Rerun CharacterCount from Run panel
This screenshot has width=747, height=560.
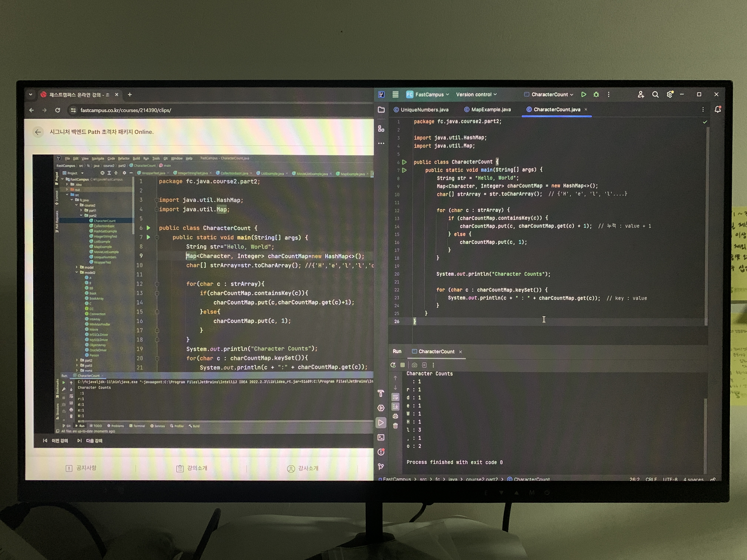pos(393,365)
